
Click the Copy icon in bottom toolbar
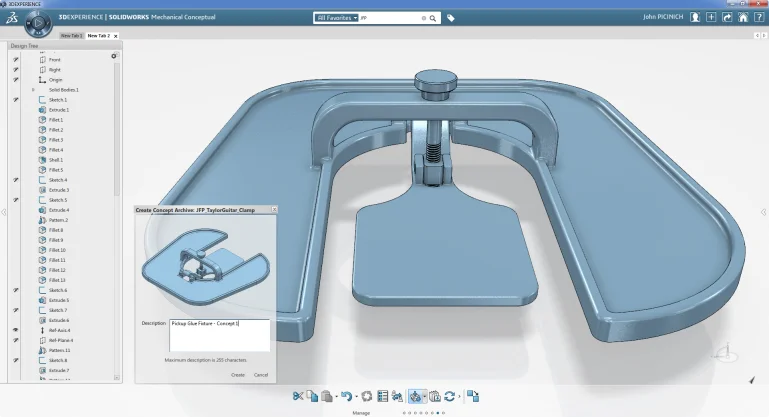point(312,396)
